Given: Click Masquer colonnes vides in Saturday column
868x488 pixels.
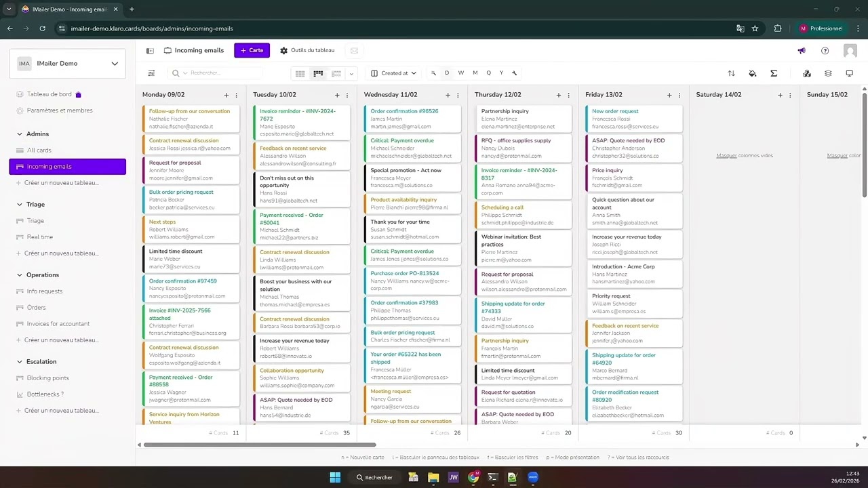Looking at the screenshot, I should pos(745,156).
